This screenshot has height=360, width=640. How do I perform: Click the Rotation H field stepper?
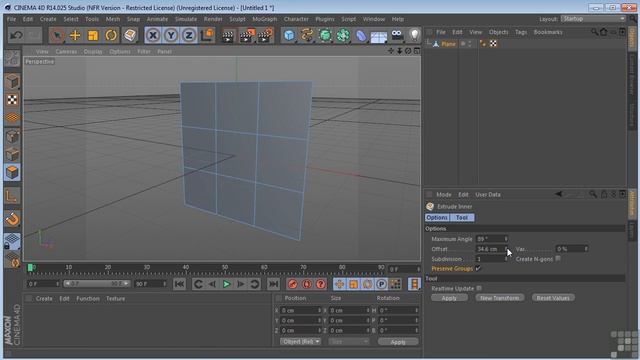pyautogui.click(x=416, y=310)
